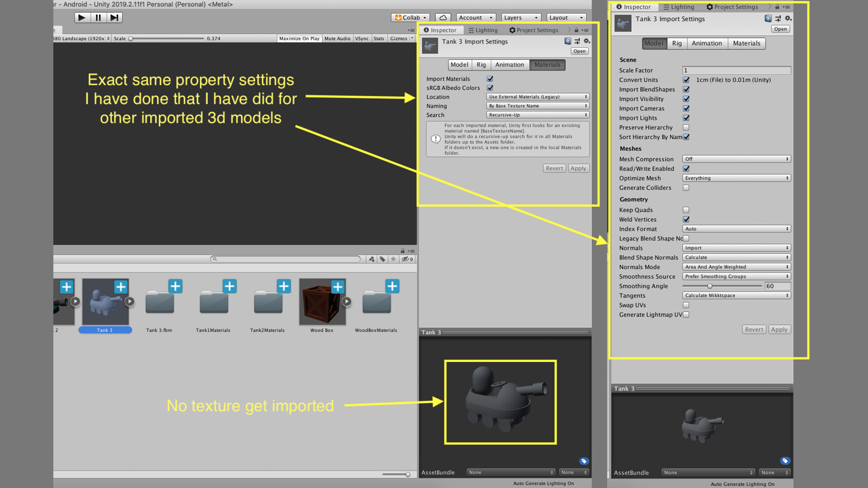Viewport: 868px width, 488px height.
Task: Click the Open button for Tank 3
Action: coord(579,51)
